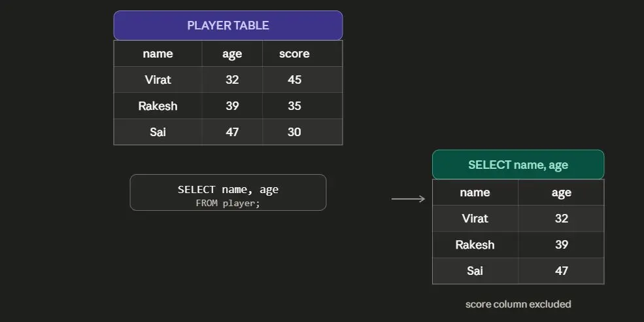Viewport: 644px width, 322px height.
Task: Click Rakesh in the result table
Action: pos(475,245)
